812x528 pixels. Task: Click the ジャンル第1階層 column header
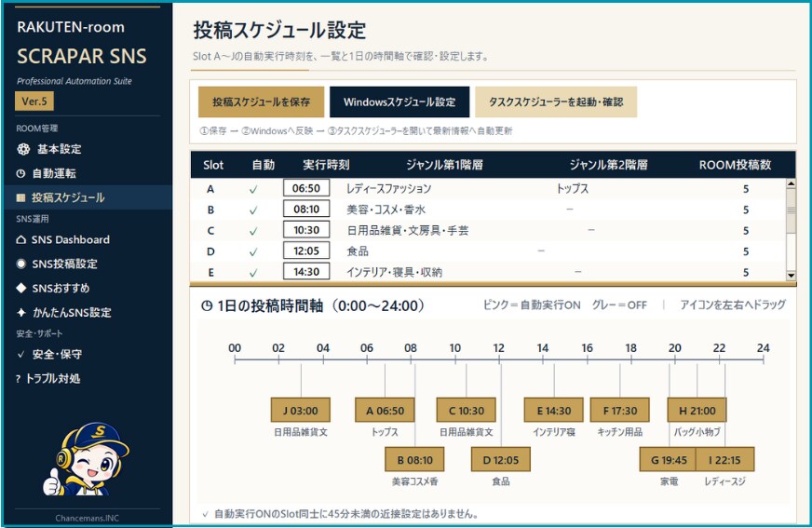pyautogui.click(x=444, y=165)
